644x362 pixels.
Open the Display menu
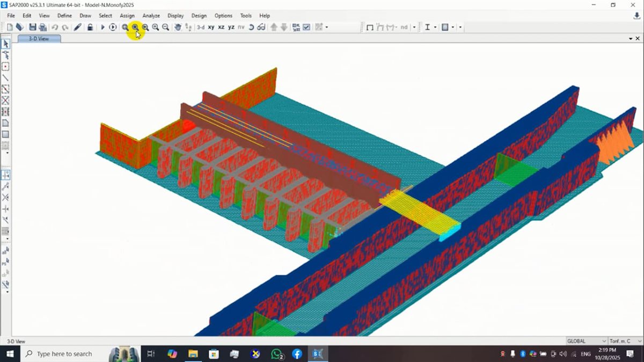point(175,16)
